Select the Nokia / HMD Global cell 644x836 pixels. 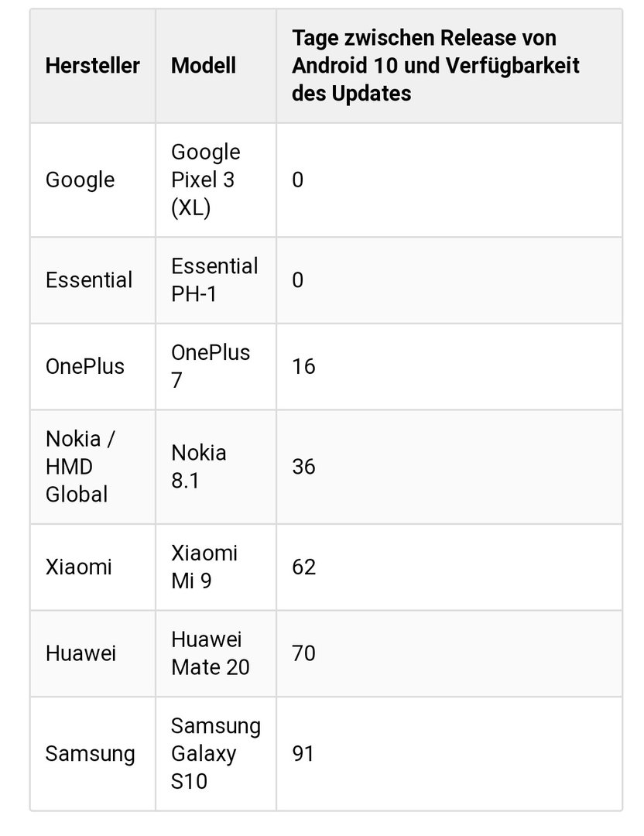tap(93, 467)
